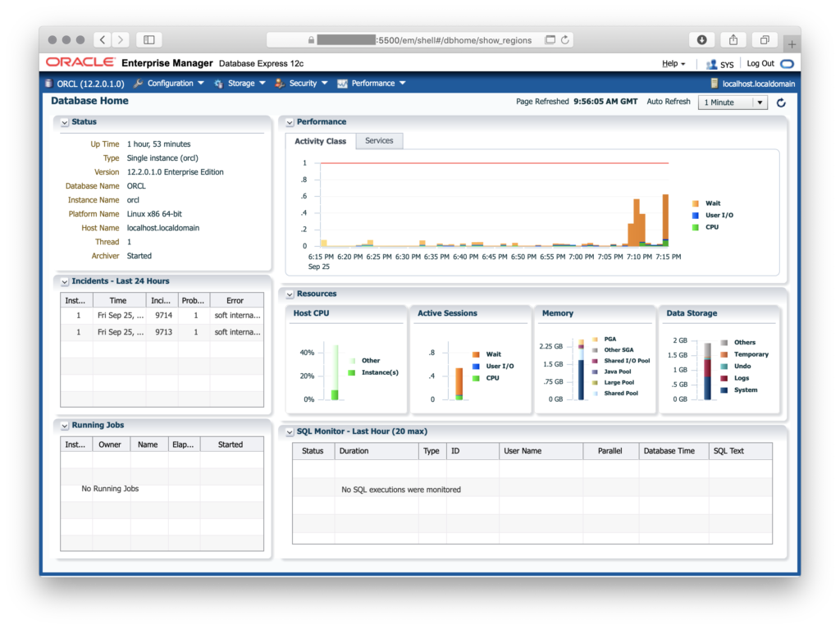Image resolution: width=840 pixels, height=629 pixels.
Task: Open the Performance menu
Action: coord(378,84)
